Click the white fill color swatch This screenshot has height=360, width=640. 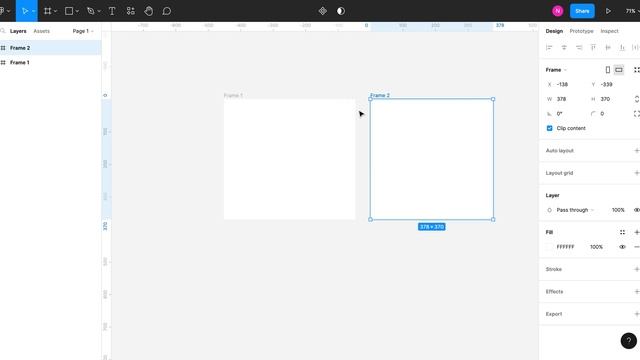click(549, 247)
